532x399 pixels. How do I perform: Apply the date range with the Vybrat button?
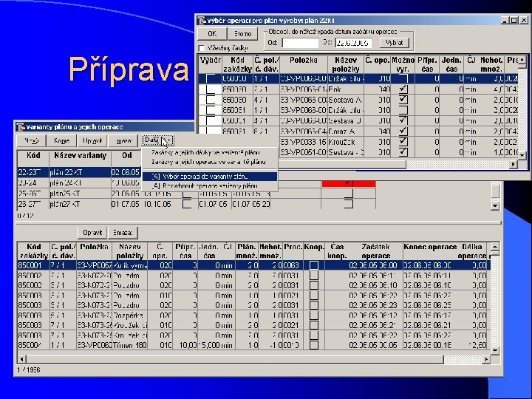click(x=395, y=42)
